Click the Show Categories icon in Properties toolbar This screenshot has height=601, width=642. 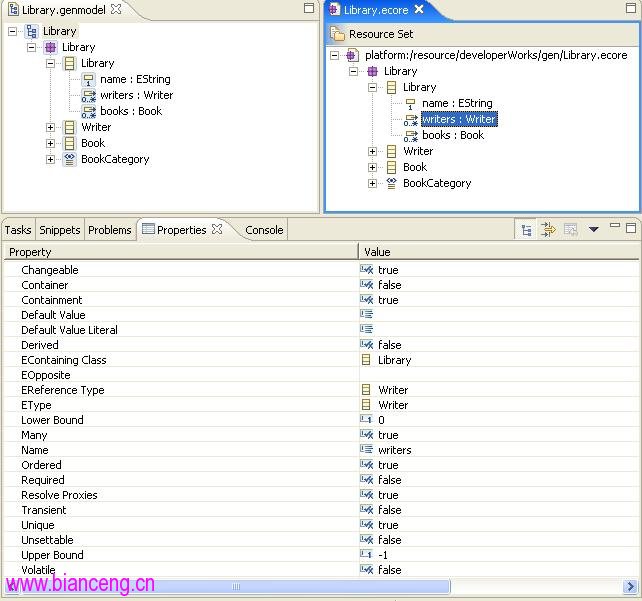click(x=527, y=230)
